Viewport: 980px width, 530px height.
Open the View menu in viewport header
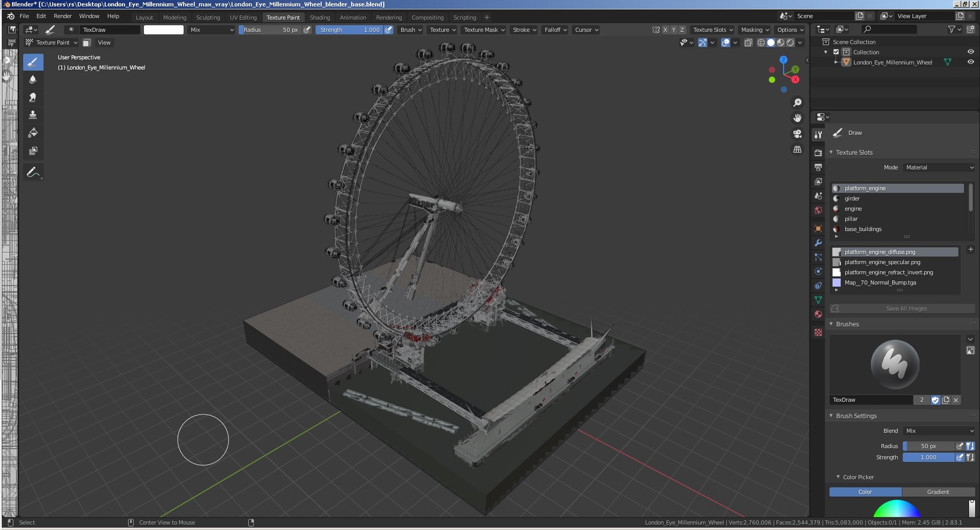[x=104, y=42]
